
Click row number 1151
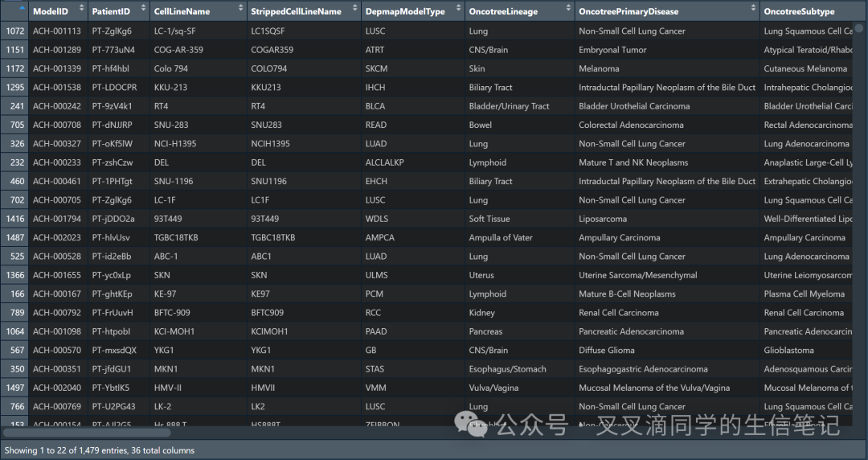pos(15,50)
